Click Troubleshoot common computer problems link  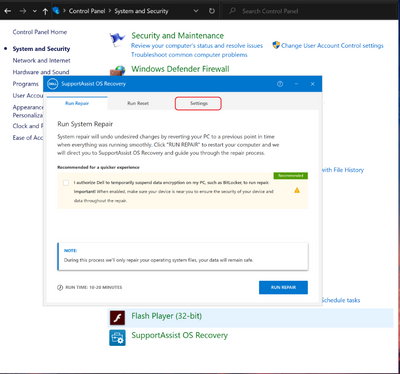pyautogui.click(x=189, y=55)
